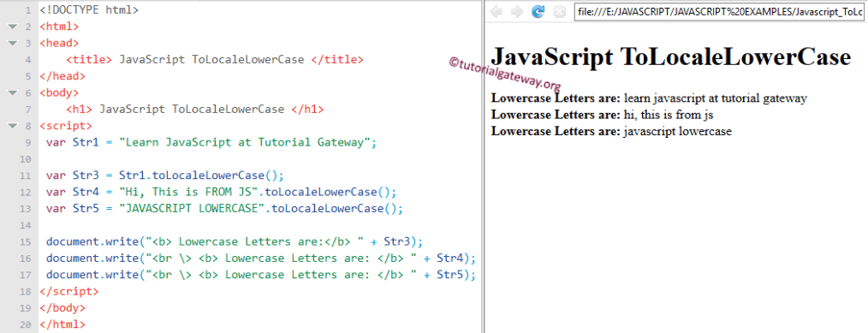
Task: Click line number 10 in the gutter
Action: pos(26,159)
